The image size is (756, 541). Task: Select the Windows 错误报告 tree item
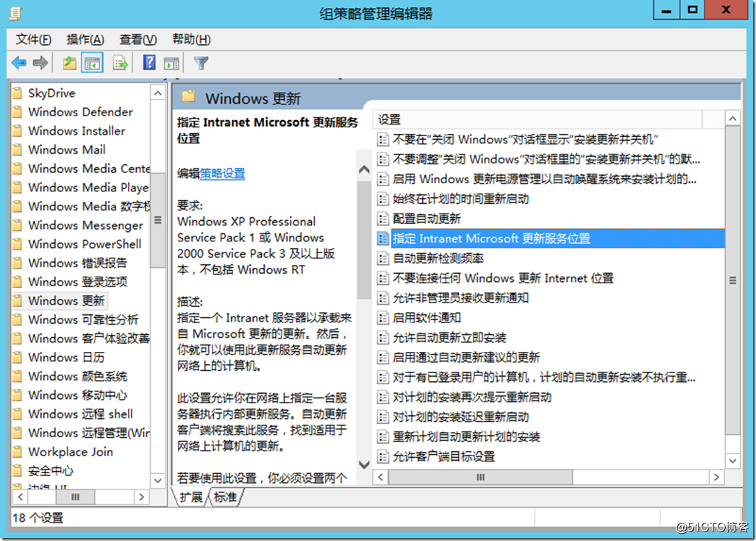tap(78, 263)
